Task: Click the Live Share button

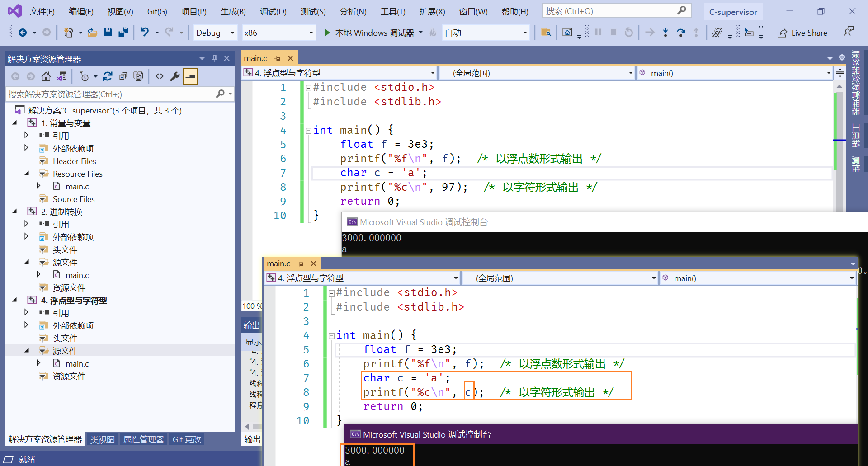Action: (x=802, y=33)
